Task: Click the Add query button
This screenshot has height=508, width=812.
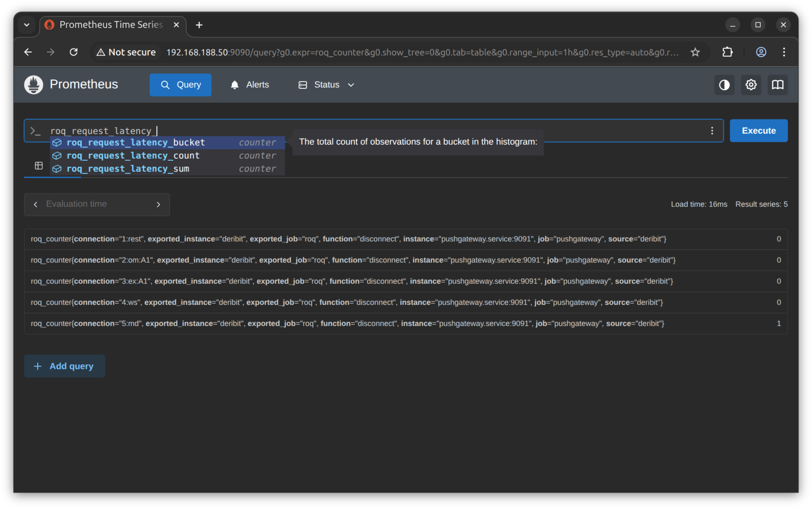Action: 64,366
